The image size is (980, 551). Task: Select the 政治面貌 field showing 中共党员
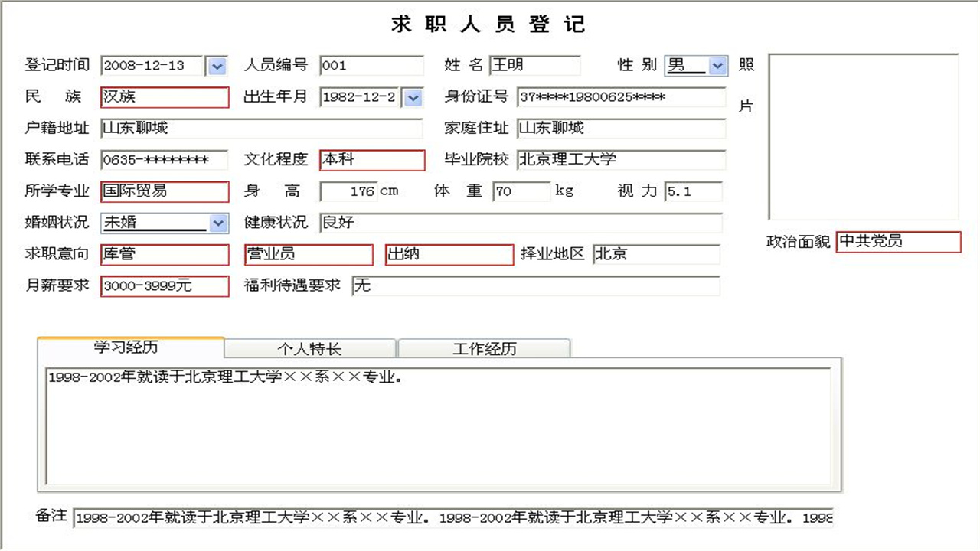tap(897, 242)
